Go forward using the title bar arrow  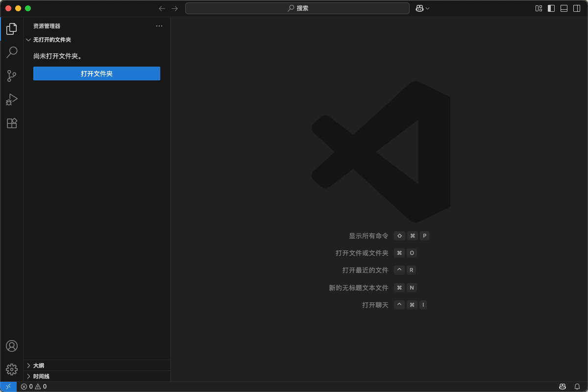(x=175, y=8)
